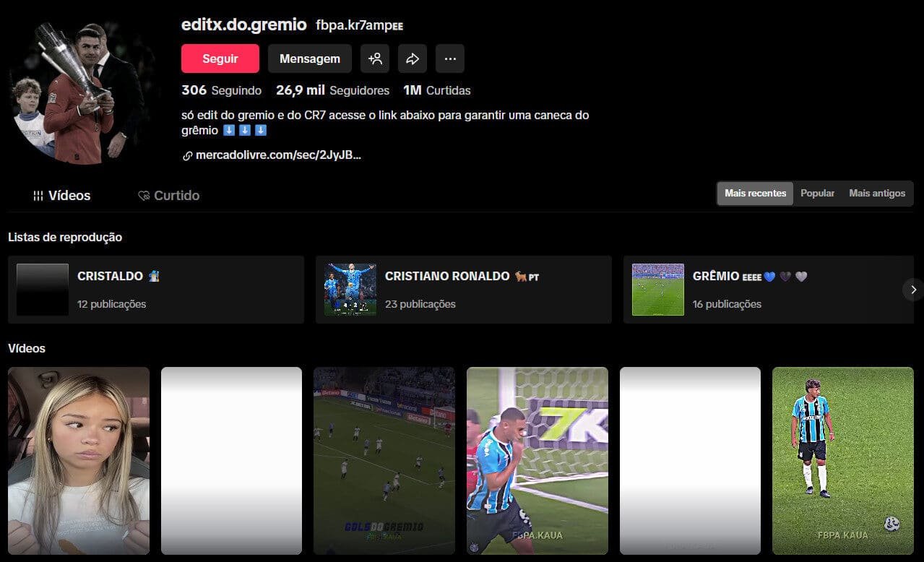Image resolution: width=924 pixels, height=562 pixels.
Task: Open the CRISTIANO RONALDO playlist
Action: [x=462, y=289]
